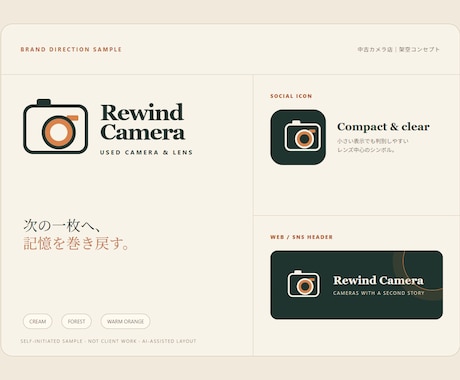Click the Japanese tagline 次の一枚へ、
460x380 pixels.
pos(62,225)
